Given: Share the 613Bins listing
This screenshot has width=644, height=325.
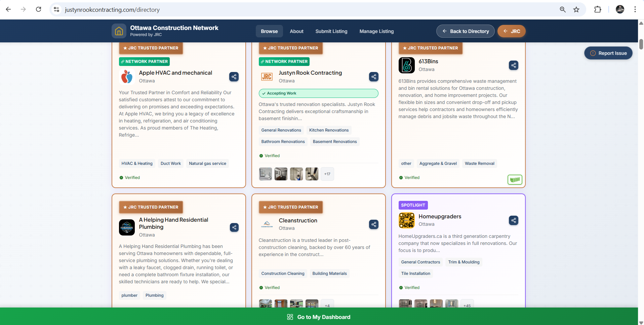Looking at the screenshot, I should coord(513,65).
